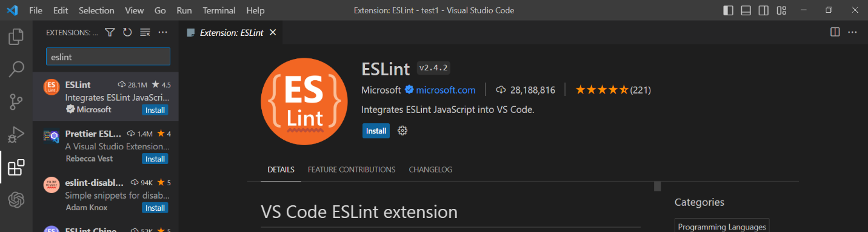Toggle the primary side bar layout icon
Viewport: 868px width, 232px height.
(728, 10)
